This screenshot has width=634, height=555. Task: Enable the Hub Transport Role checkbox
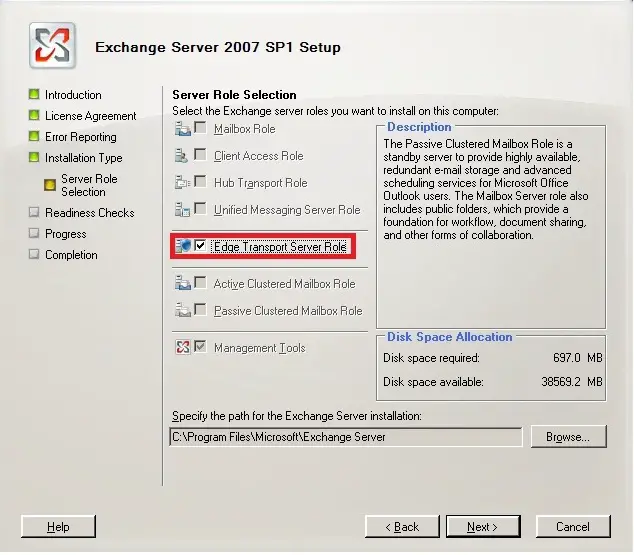point(200,181)
